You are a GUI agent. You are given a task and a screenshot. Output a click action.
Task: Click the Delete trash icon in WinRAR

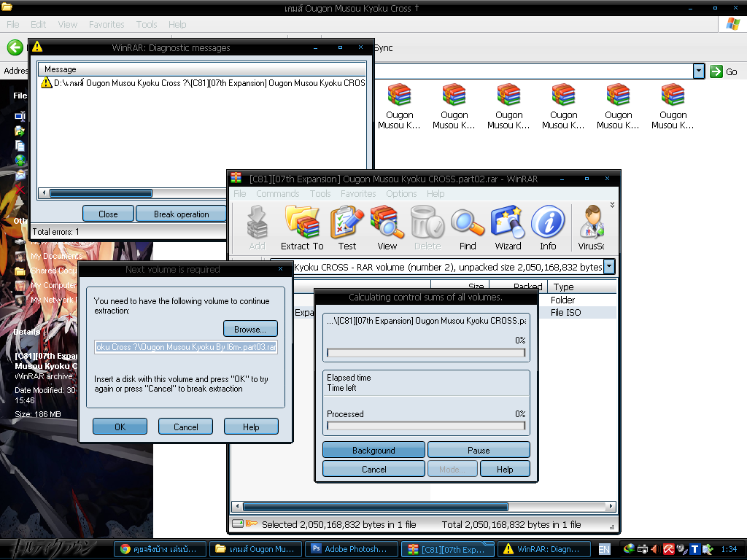[427, 227]
